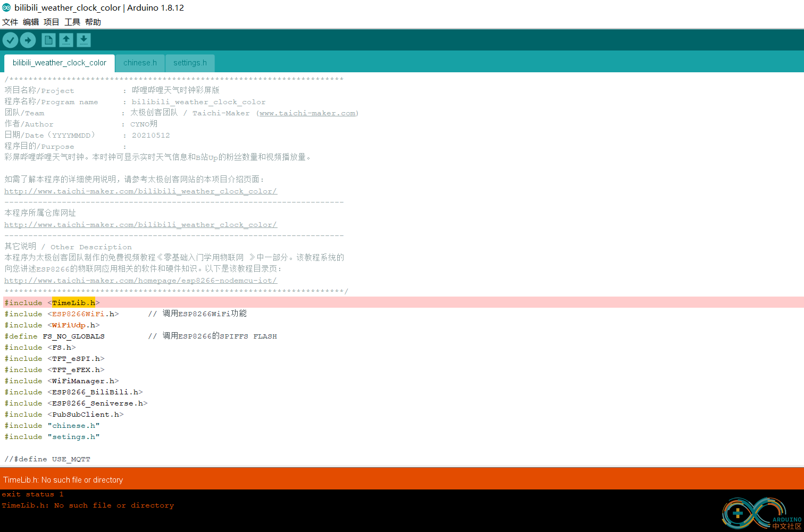Click the #include "chinese.h" line

tap(52, 426)
